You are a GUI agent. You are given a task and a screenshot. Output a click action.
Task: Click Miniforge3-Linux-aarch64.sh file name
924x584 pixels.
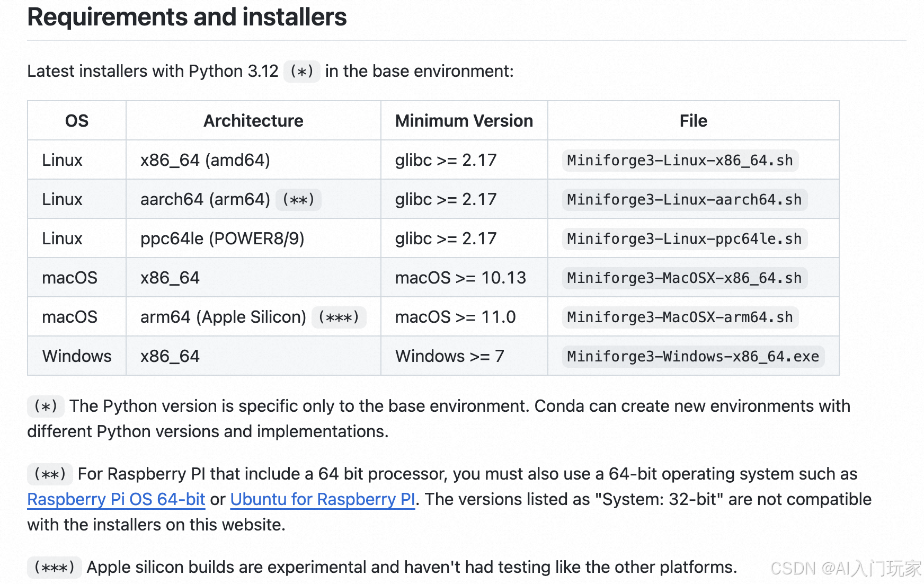(684, 199)
